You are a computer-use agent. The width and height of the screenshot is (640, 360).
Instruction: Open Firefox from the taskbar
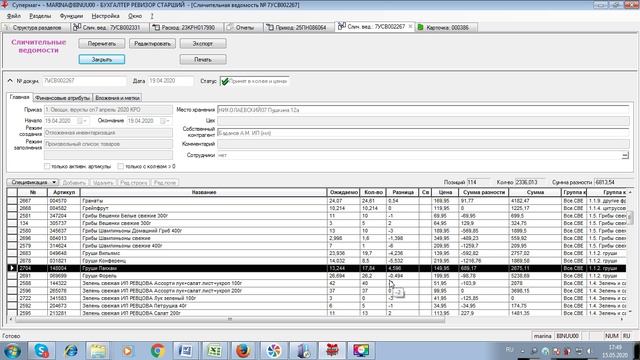(243, 351)
